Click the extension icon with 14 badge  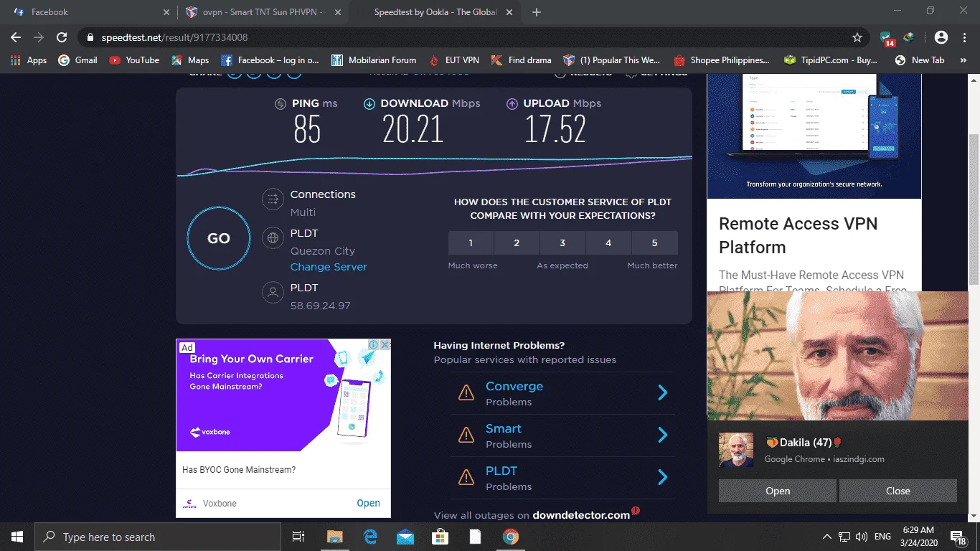tap(887, 38)
